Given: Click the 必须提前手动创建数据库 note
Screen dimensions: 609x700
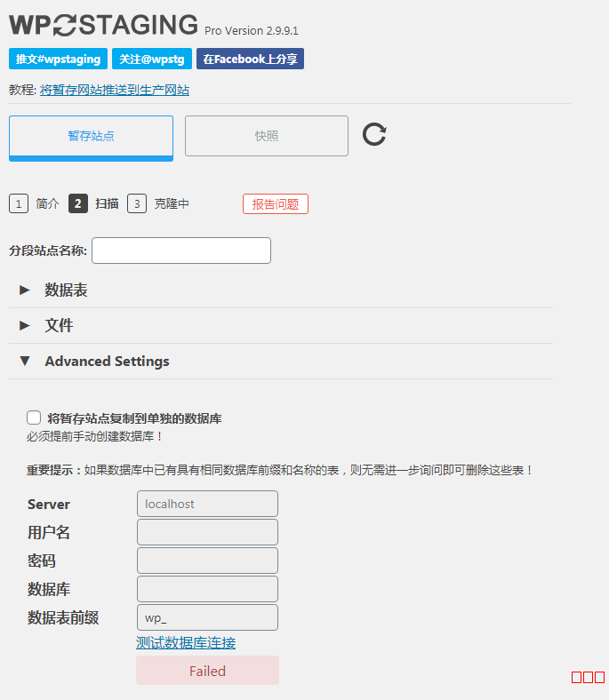Looking at the screenshot, I should 94,436.
